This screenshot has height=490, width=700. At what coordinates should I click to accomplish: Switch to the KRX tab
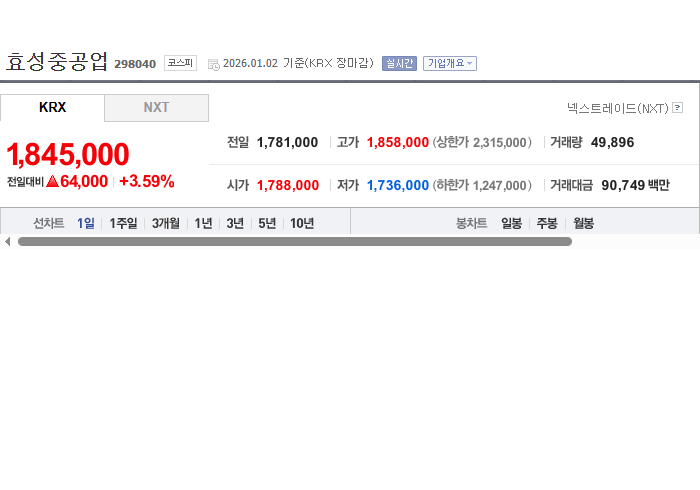(x=52, y=107)
